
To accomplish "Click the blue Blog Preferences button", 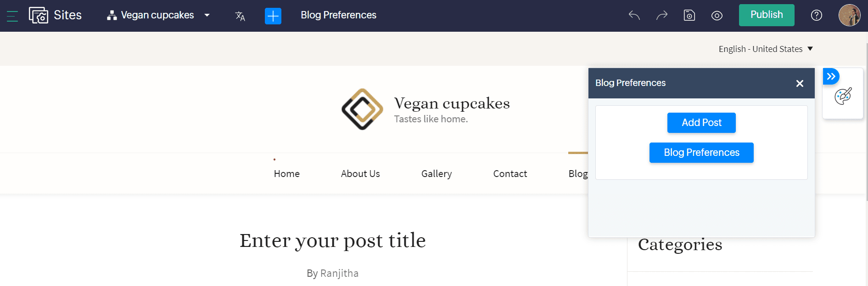I will (x=701, y=153).
